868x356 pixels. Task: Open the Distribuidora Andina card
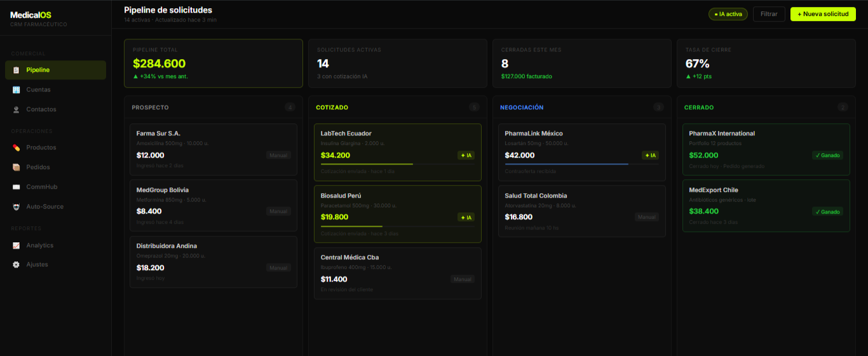[x=214, y=262]
